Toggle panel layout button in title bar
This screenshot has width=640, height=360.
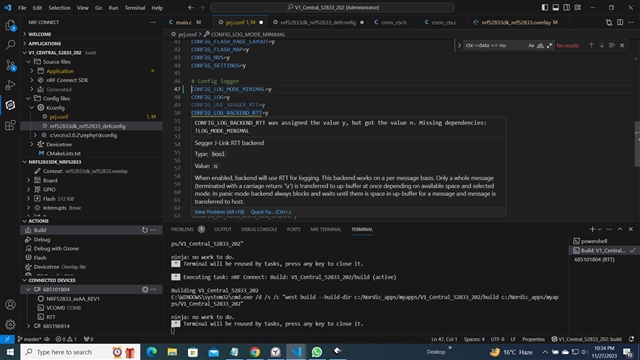click(x=556, y=7)
